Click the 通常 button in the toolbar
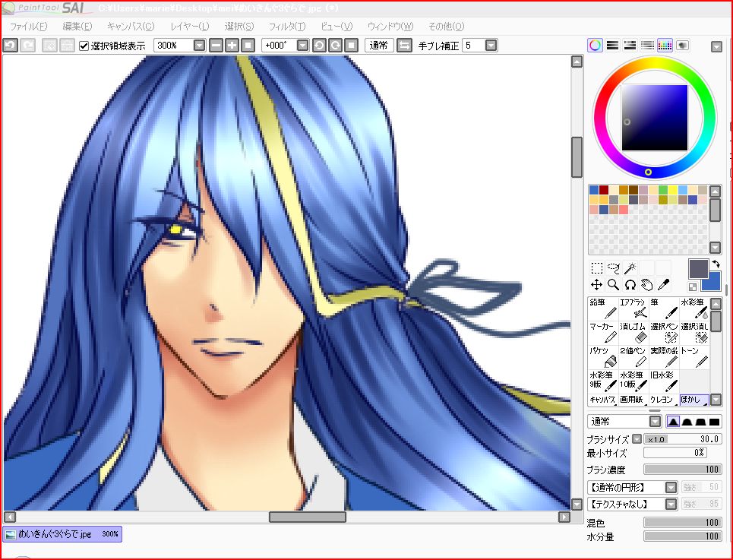This screenshot has height=560, width=733. pos(379,46)
